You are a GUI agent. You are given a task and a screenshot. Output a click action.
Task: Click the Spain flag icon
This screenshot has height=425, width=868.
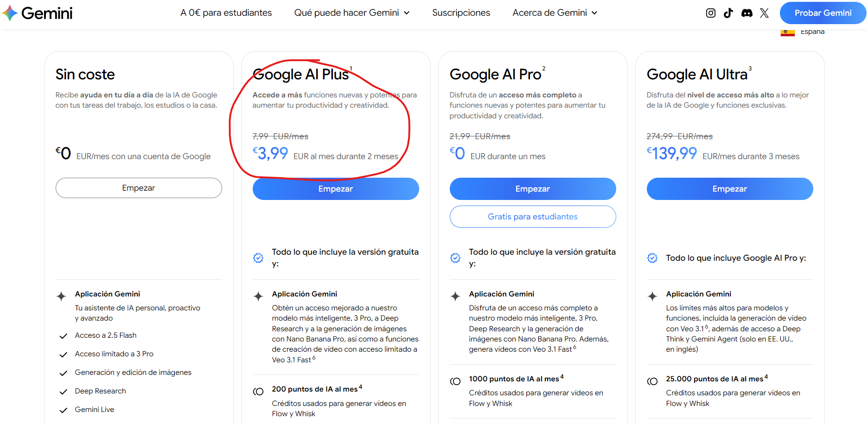click(x=787, y=32)
